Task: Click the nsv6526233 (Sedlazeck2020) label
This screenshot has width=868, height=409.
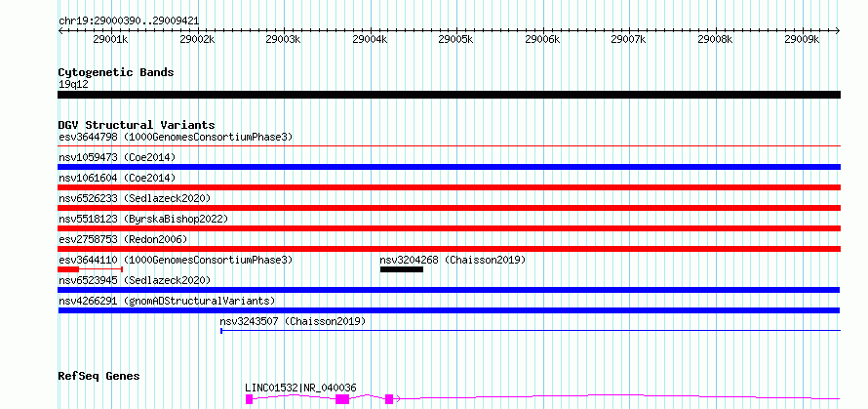Action: click(x=135, y=198)
